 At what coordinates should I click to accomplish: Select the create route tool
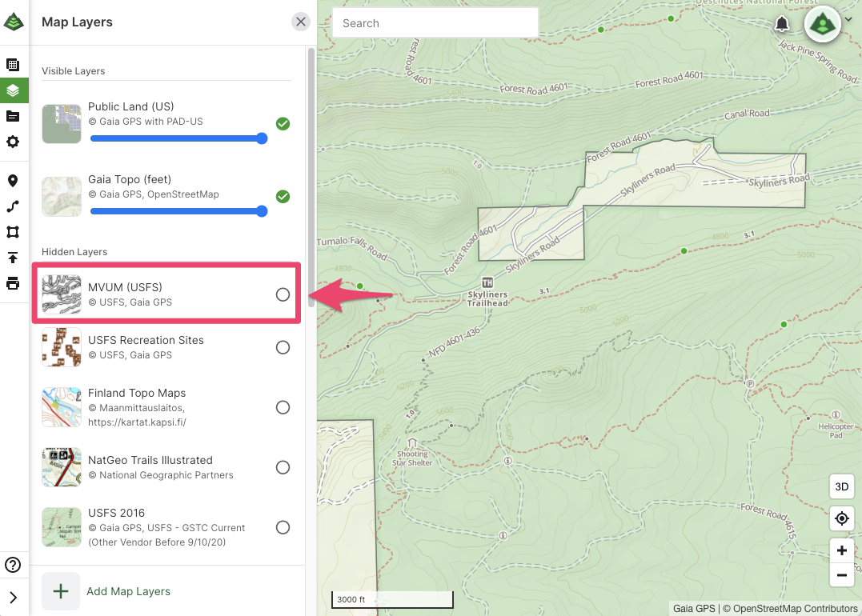click(x=13, y=206)
